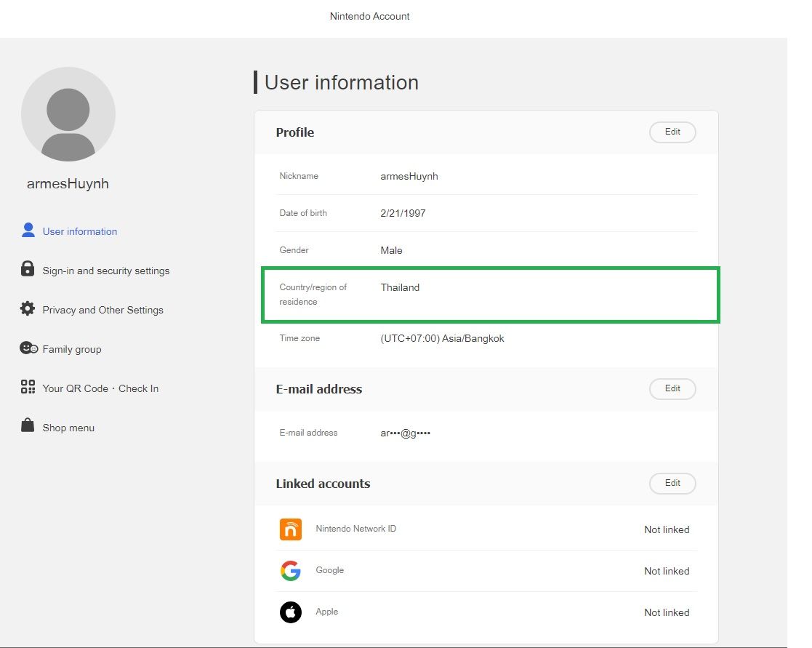The width and height of the screenshot is (812, 648).
Task: Click Not linked status for Apple
Action: coord(667,612)
